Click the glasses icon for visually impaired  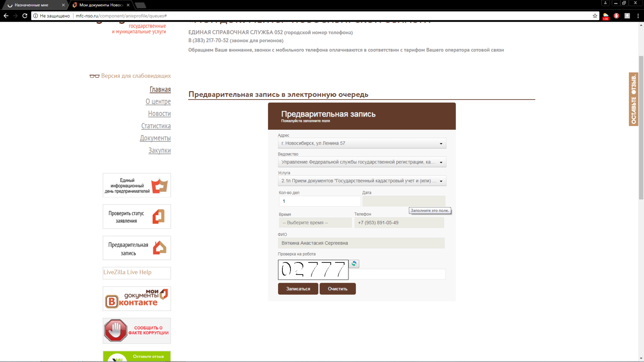pos(94,76)
